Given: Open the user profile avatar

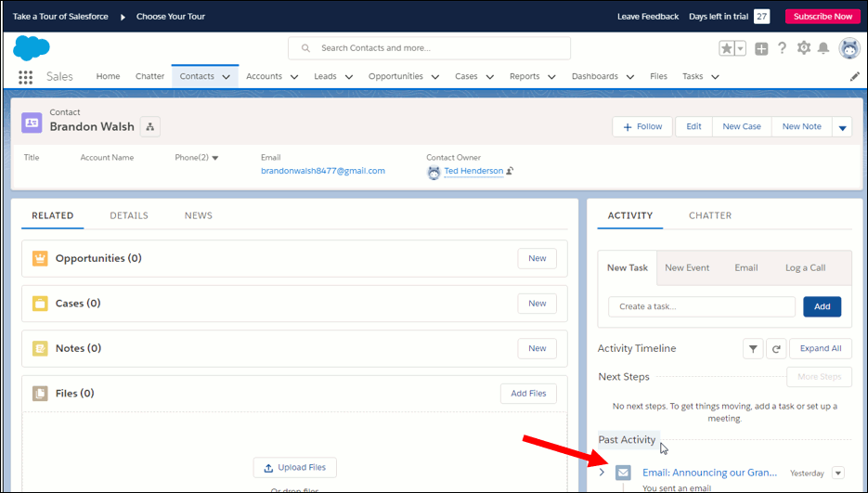Looking at the screenshot, I should click(849, 48).
